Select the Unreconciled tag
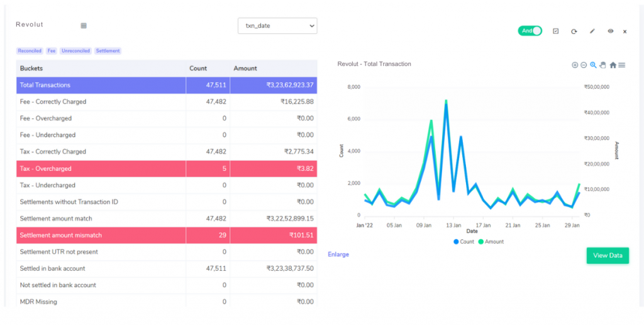The image size is (644, 325). (x=75, y=51)
